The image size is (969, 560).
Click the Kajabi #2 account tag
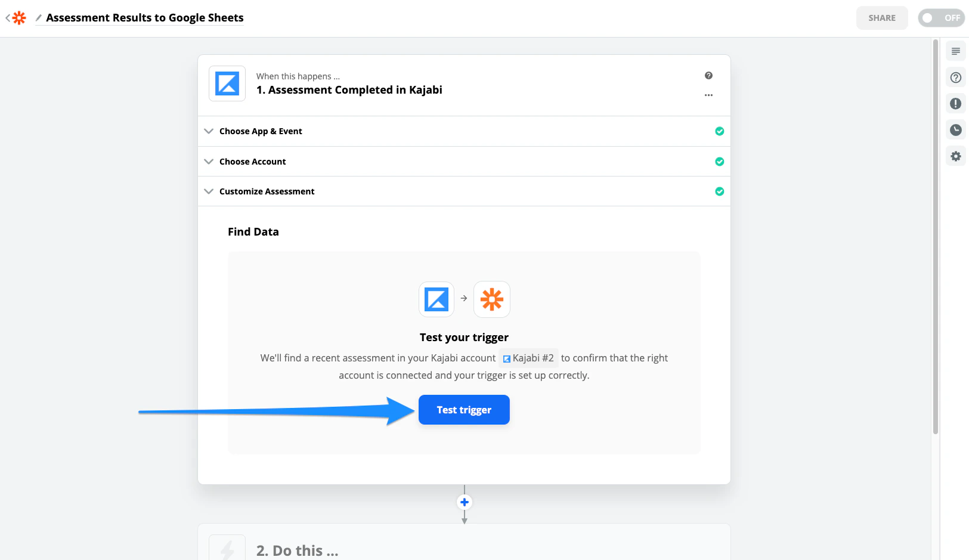(x=528, y=358)
